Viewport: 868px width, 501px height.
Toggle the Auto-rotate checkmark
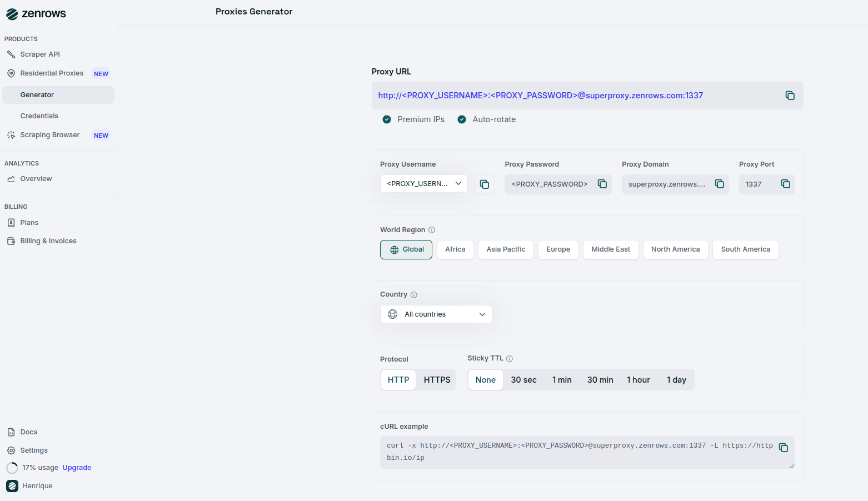pos(462,119)
